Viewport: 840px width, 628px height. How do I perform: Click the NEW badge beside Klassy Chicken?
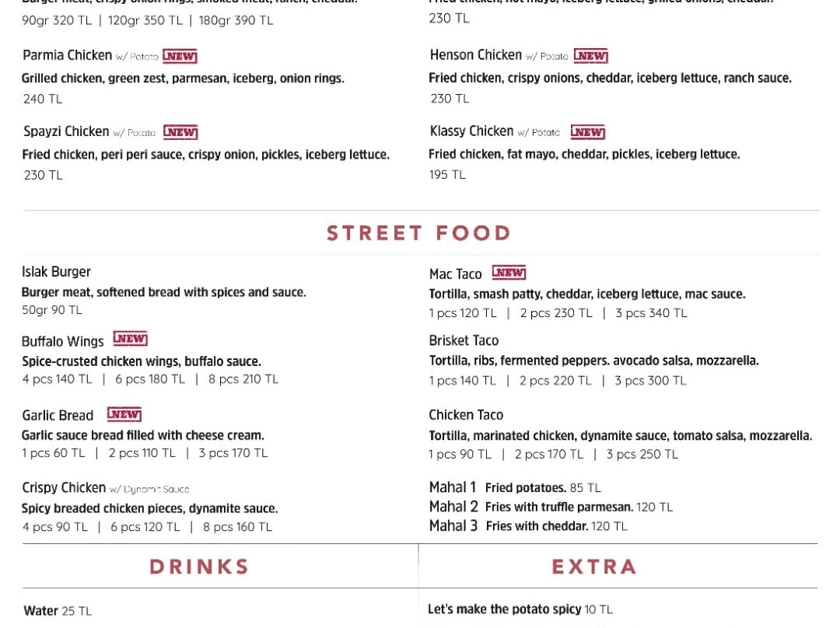[x=588, y=131]
